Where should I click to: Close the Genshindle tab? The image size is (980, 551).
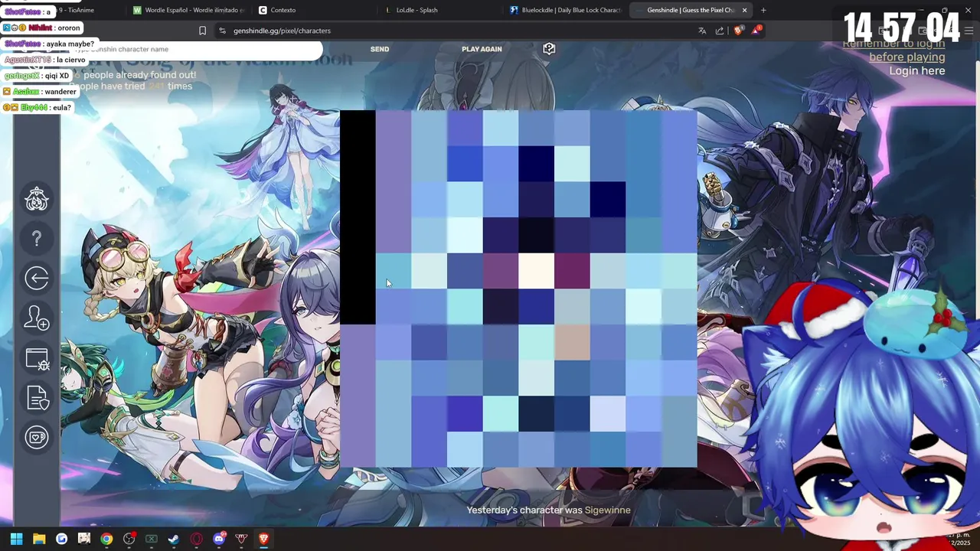click(744, 10)
